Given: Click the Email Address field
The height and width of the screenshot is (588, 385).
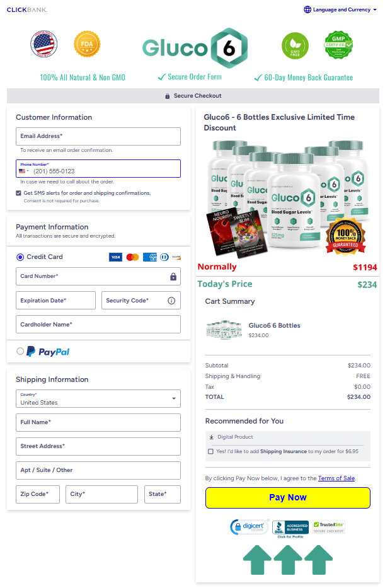Looking at the screenshot, I should (98, 136).
